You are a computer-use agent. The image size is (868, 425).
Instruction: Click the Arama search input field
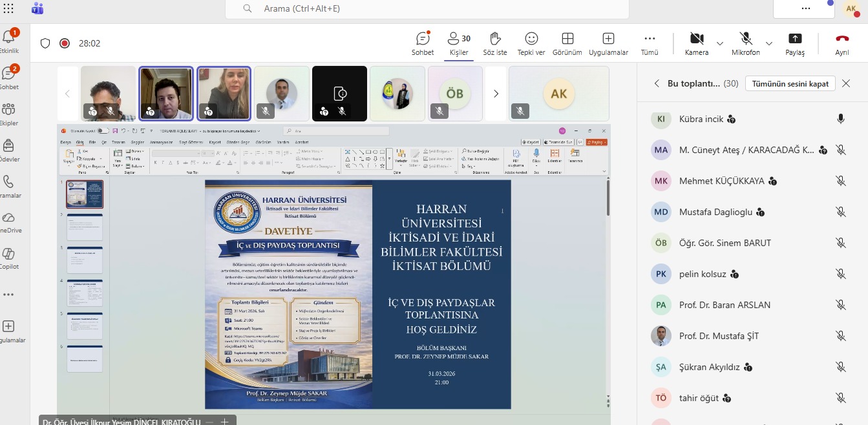(427, 8)
